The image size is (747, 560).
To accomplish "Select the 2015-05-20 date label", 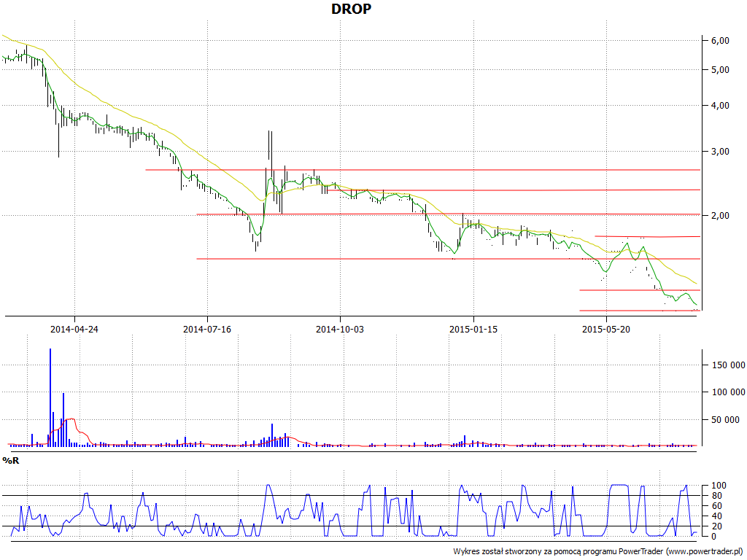I will pyautogui.click(x=606, y=329).
